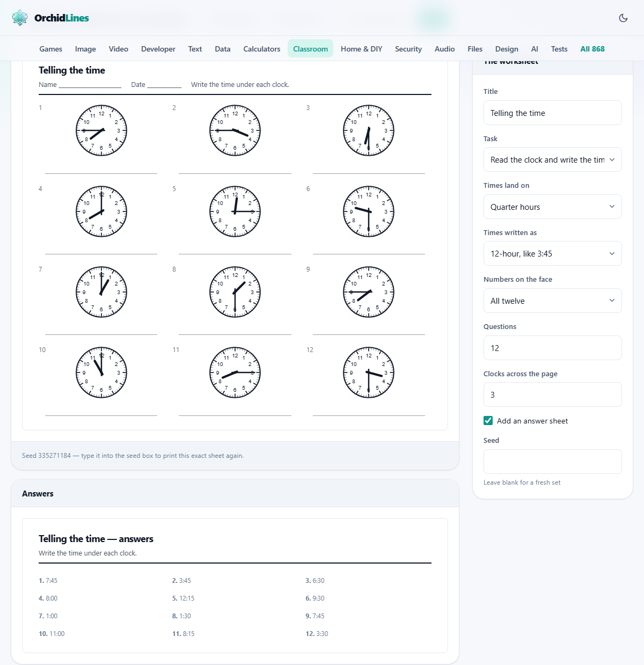Open the Home & DIY category
Viewport: 644px width, 665px height.
tap(362, 49)
